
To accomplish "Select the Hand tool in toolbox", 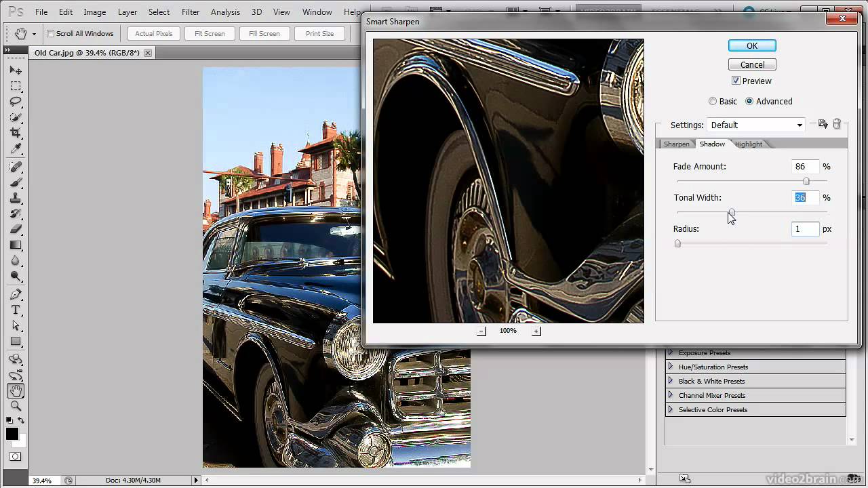I will tap(16, 390).
